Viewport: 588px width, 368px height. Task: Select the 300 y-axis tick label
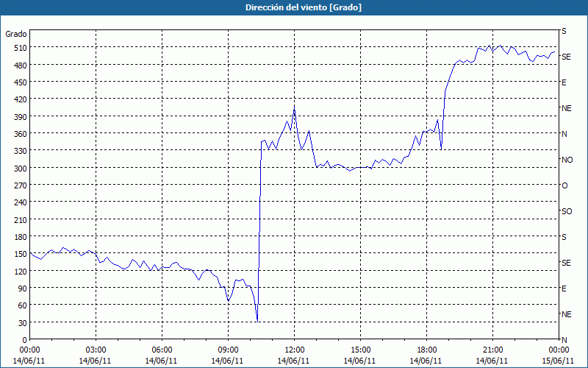[21, 169]
